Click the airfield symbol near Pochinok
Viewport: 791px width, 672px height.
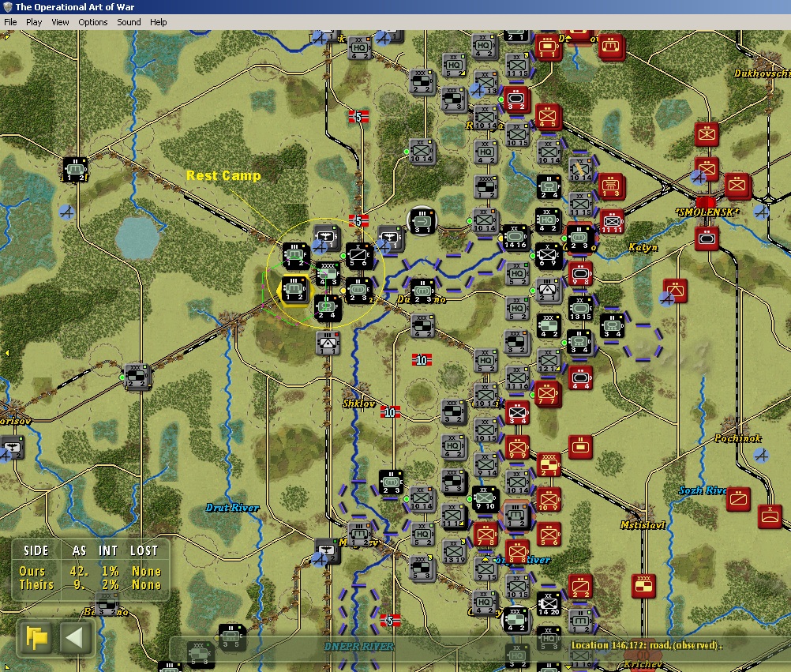761,456
